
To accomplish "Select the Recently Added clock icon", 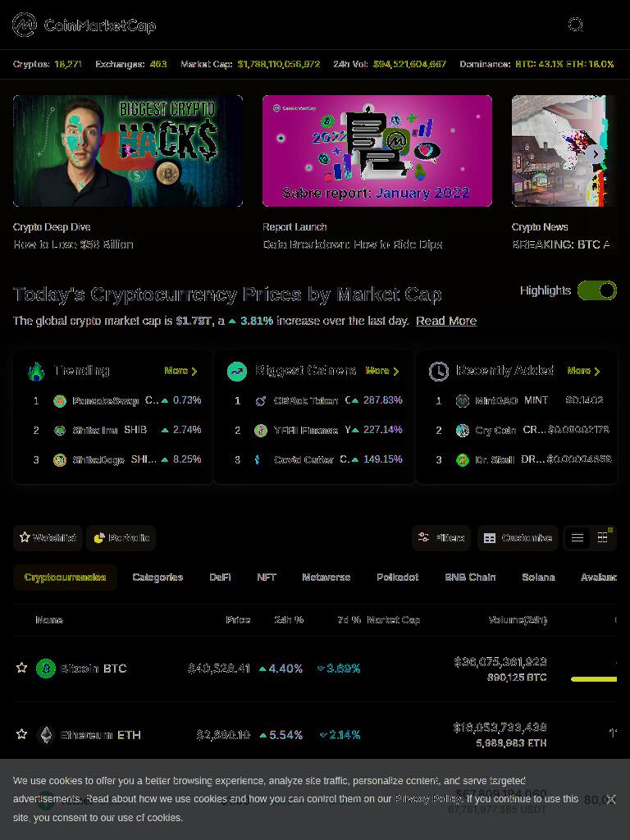I will tap(438, 372).
